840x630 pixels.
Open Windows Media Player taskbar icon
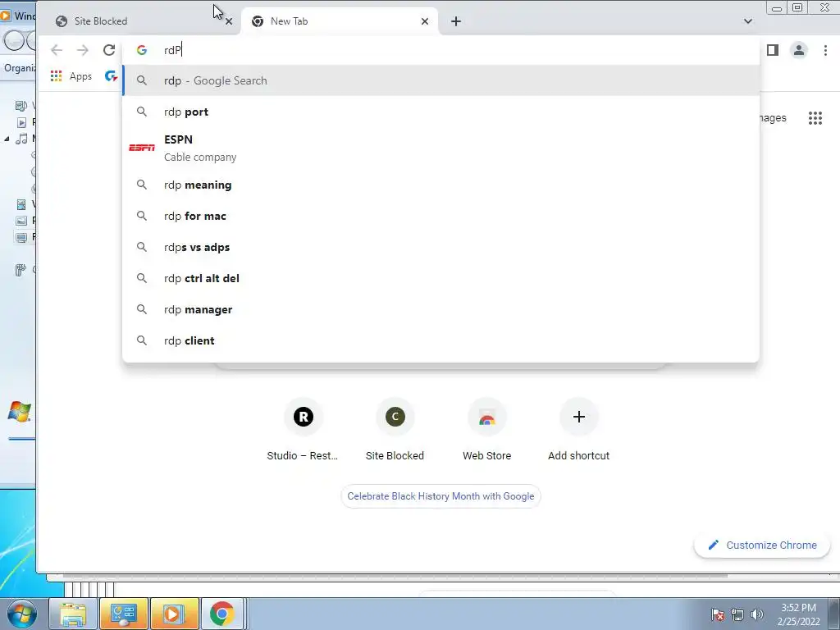point(175,614)
